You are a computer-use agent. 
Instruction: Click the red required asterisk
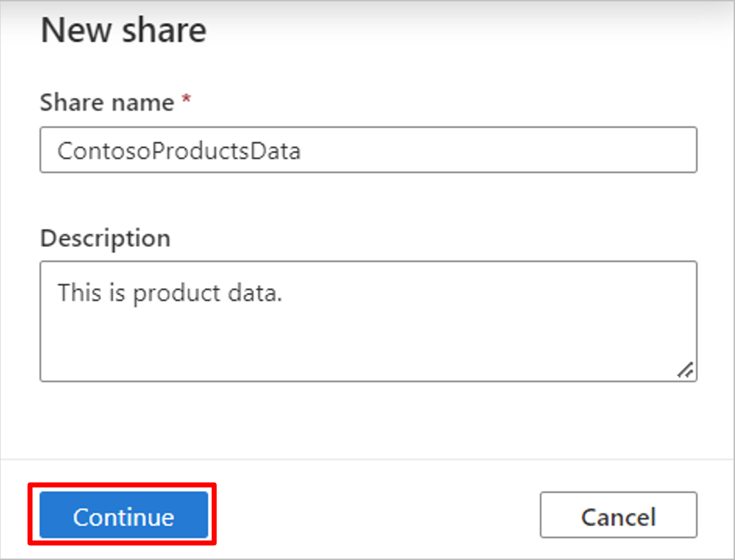click(186, 98)
